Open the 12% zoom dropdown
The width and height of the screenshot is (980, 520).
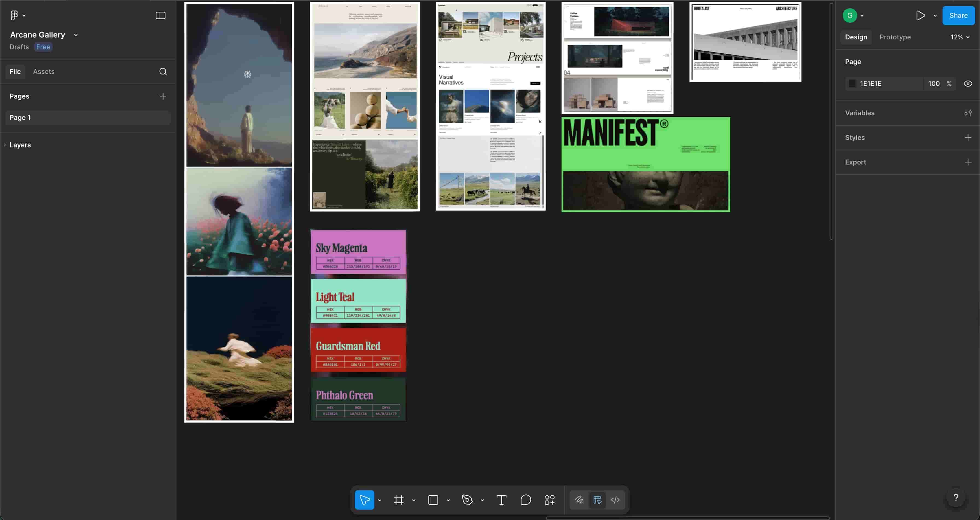click(x=960, y=37)
